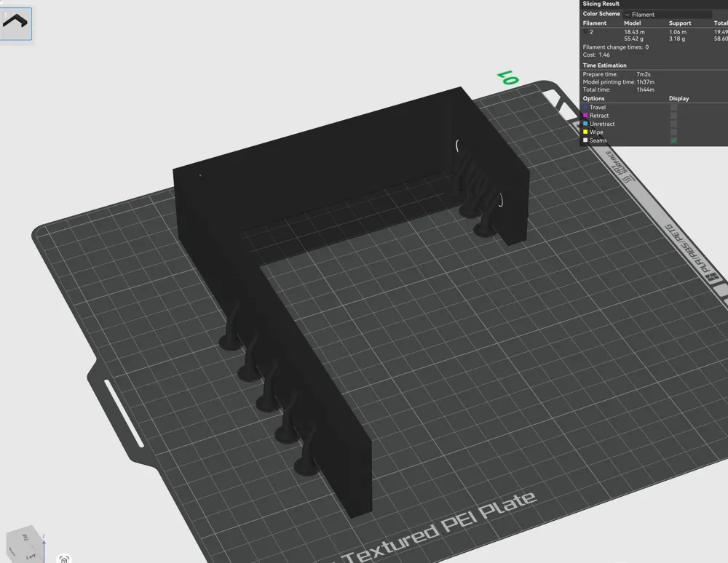Click the Retract option label
Screen dimensions: 728x563
click(599, 116)
